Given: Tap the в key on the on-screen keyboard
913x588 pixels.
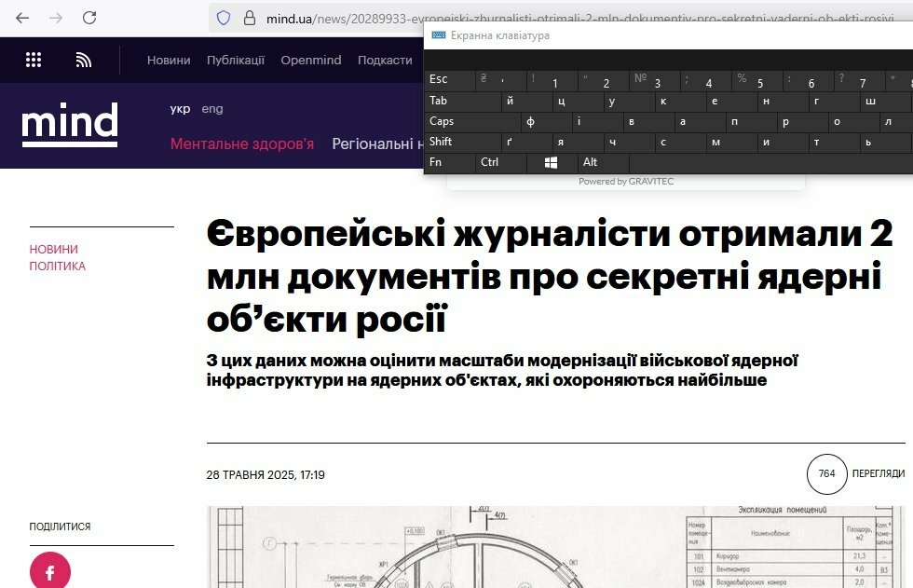Looking at the screenshot, I should [648, 121].
